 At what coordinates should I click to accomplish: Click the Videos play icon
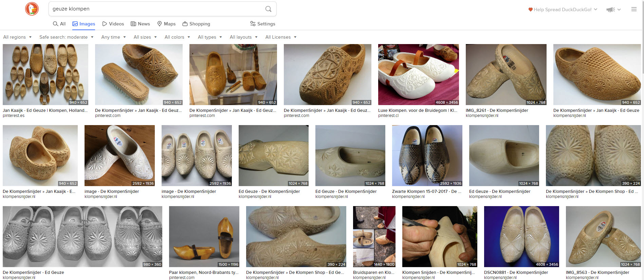pos(105,24)
